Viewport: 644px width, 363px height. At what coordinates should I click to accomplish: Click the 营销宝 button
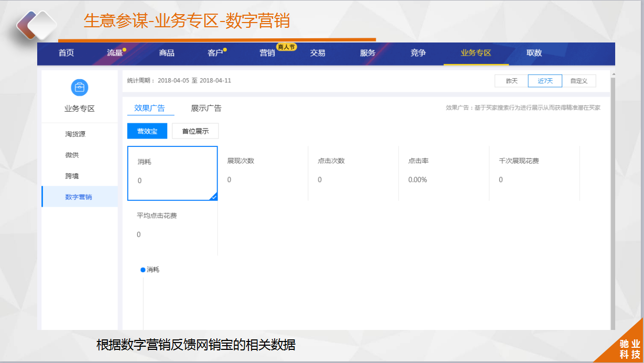point(147,131)
